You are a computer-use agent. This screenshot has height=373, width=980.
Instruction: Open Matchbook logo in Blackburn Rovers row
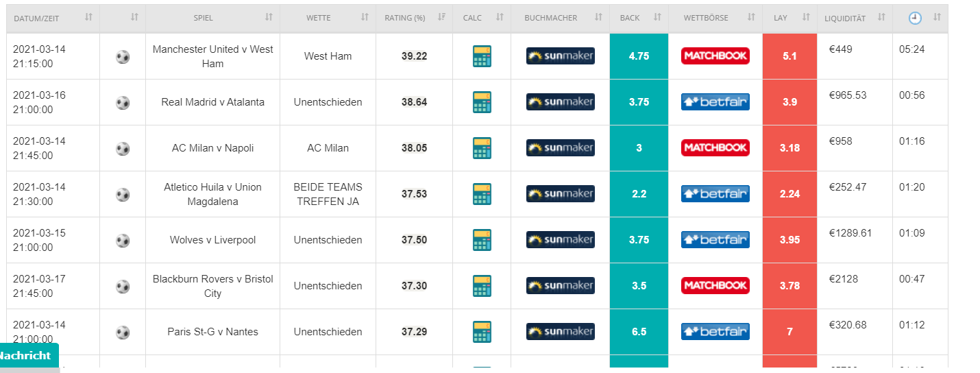[715, 286]
